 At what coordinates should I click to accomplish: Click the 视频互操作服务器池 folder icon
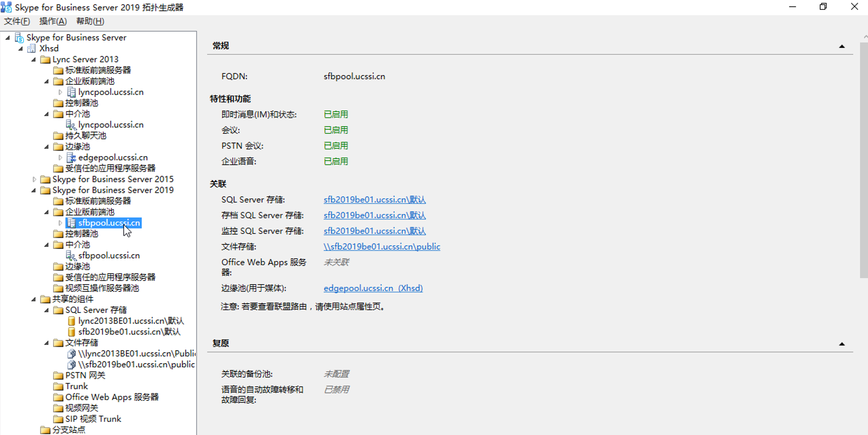coord(58,288)
